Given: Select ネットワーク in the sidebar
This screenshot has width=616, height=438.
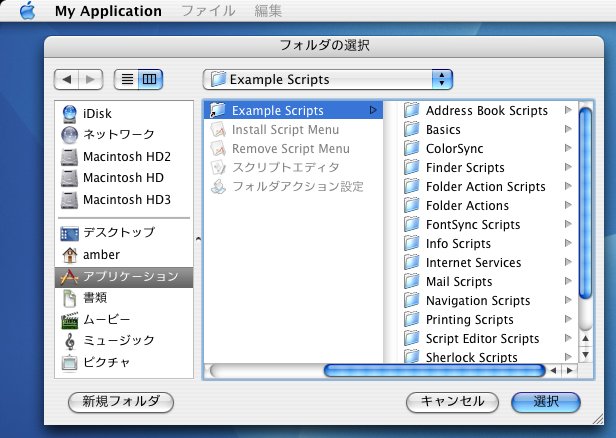Looking at the screenshot, I should pyautogui.click(x=124, y=134).
